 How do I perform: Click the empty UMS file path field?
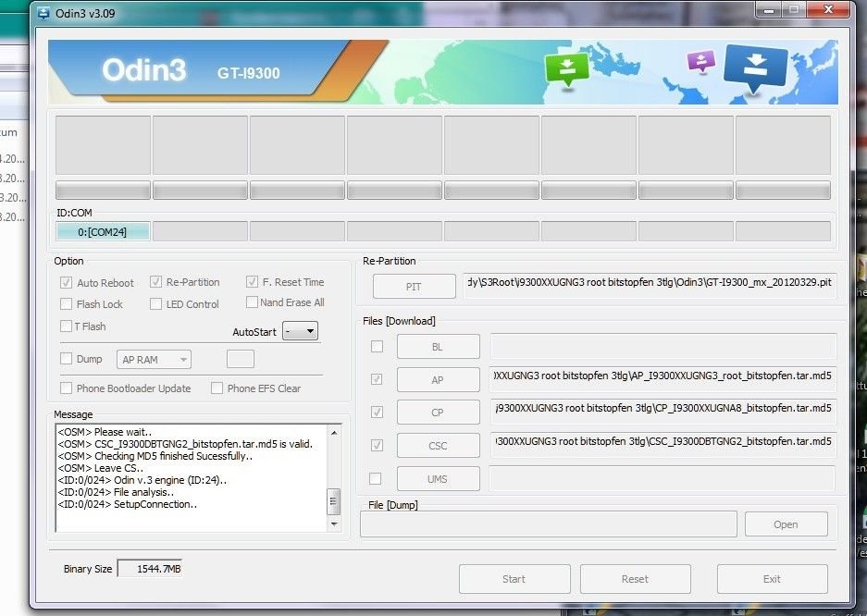[x=662, y=478]
